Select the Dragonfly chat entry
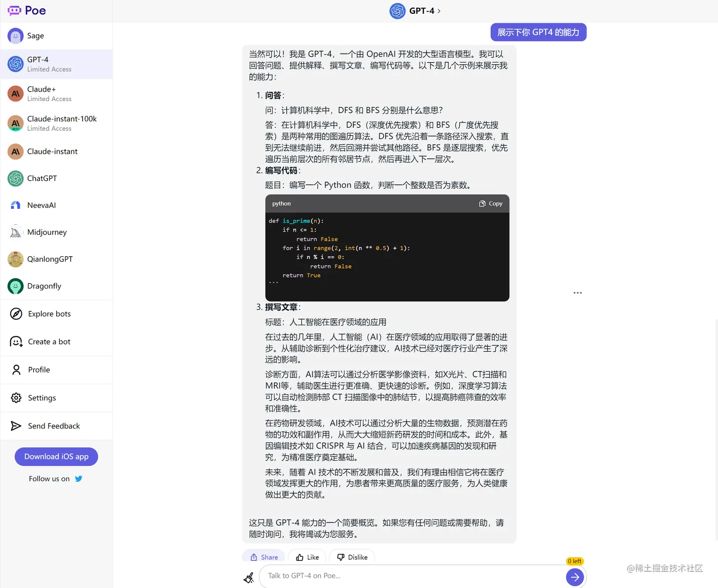This screenshot has width=718, height=588. pyautogui.click(x=57, y=286)
